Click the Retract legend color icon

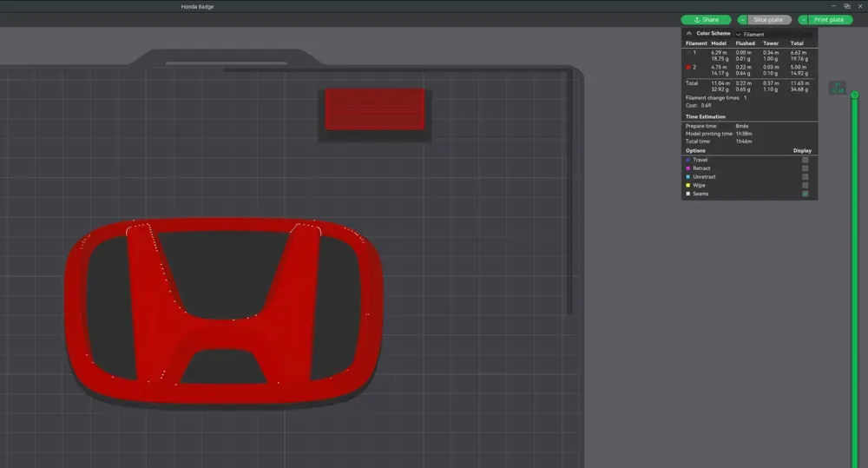688,168
